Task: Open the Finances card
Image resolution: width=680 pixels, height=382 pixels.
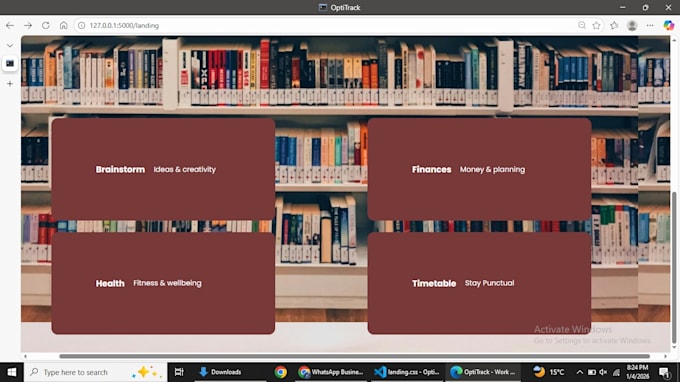Action: point(479,169)
